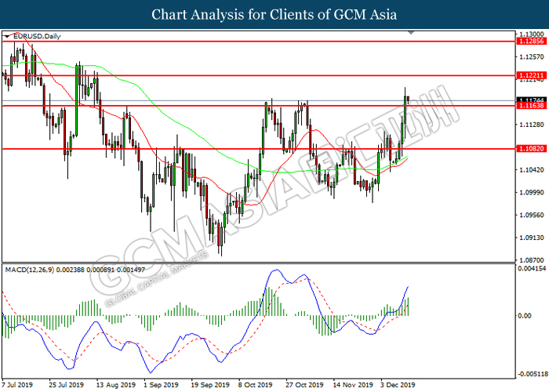Click the 1.10420 price axis value
Image resolution: width=549 pixels, height=392 pixels.
(532, 170)
